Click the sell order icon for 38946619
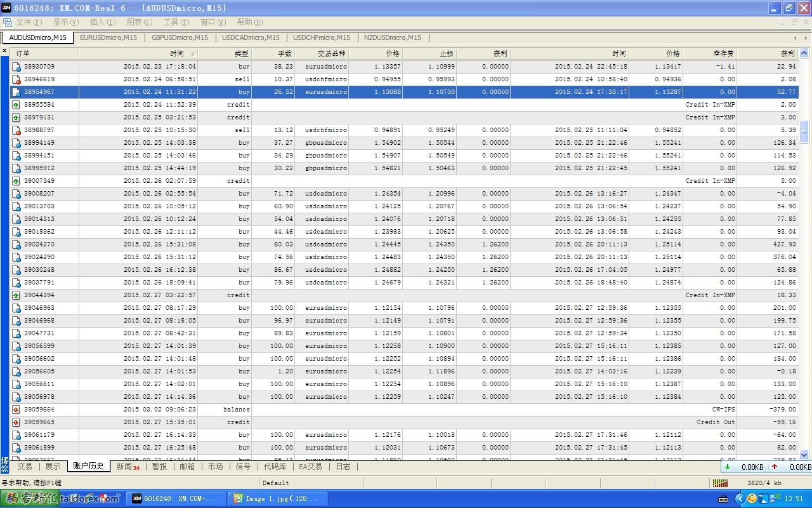Screen dimensions: 812x508 click(16, 79)
